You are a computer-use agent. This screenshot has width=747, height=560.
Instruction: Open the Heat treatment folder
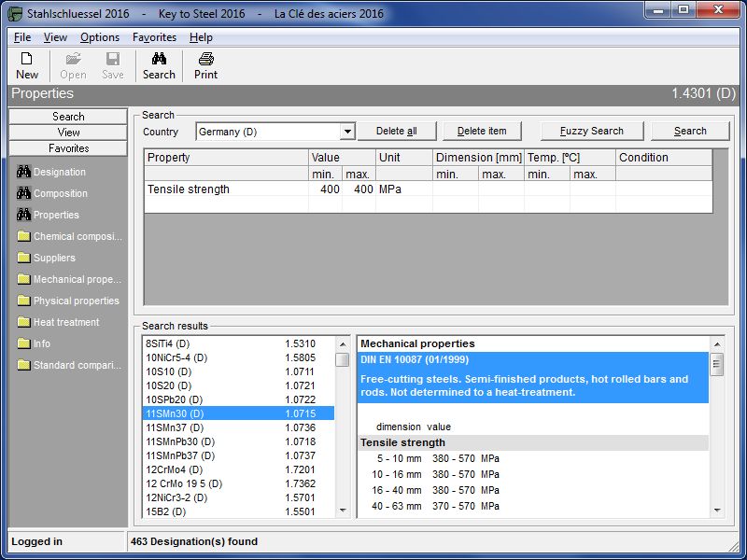pyautogui.click(x=65, y=322)
